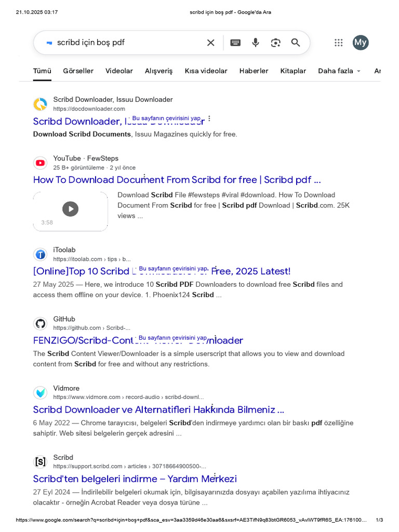Select the Tümü tab
Screen dimensions: 399x532
click(x=42, y=71)
